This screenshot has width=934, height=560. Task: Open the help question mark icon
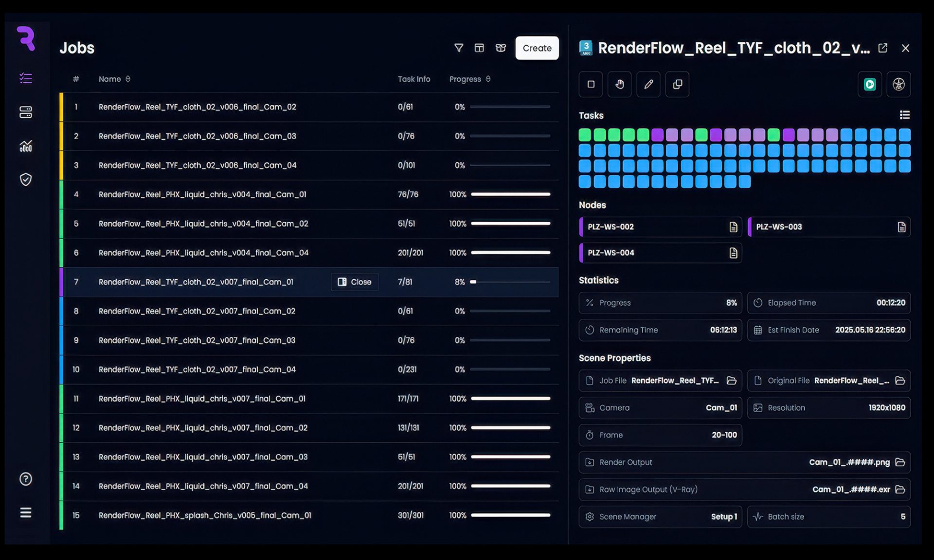click(25, 479)
